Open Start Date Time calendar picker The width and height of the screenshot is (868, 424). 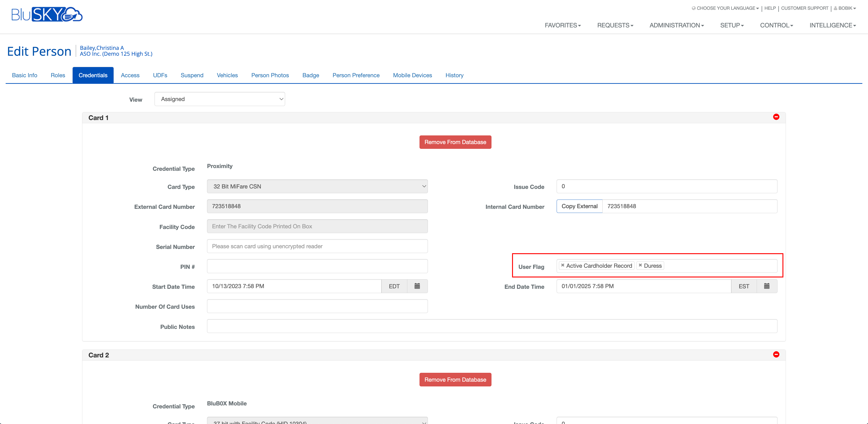pyautogui.click(x=417, y=286)
